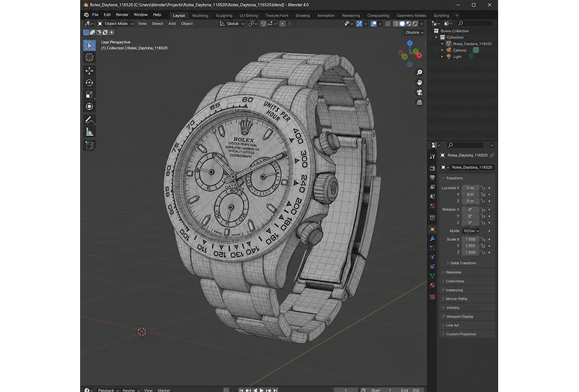579x392 pixels.
Task: Open the Particles properties tab
Action: (x=432, y=248)
